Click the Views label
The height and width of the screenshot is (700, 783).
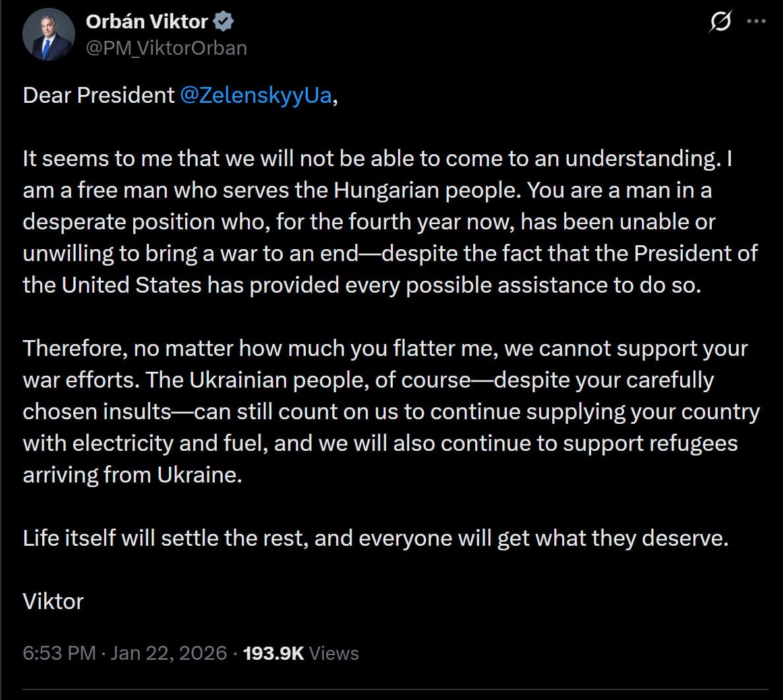(x=334, y=653)
